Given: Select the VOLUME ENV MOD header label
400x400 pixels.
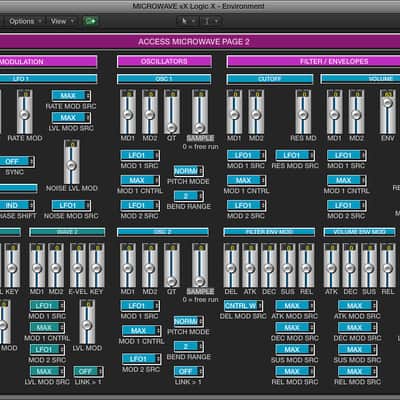Looking at the screenshot, I should 360,232.
